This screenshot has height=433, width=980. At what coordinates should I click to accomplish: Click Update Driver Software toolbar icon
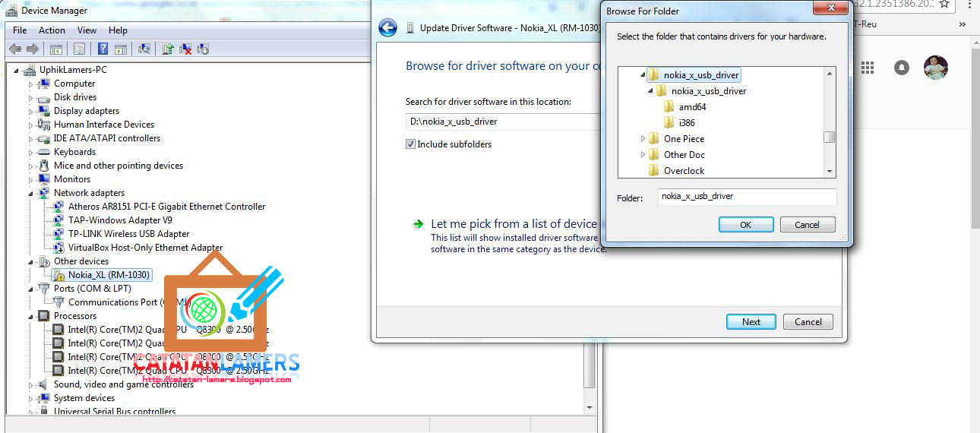[x=168, y=49]
